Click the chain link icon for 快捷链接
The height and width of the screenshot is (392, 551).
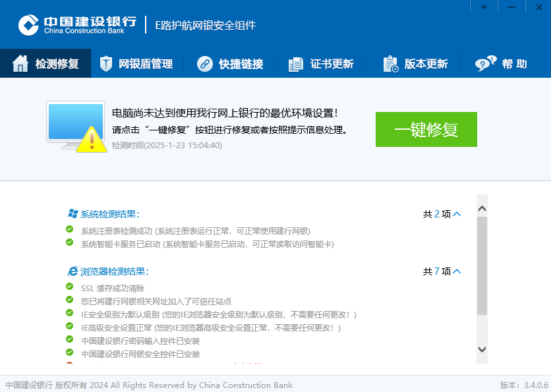tap(205, 64)
